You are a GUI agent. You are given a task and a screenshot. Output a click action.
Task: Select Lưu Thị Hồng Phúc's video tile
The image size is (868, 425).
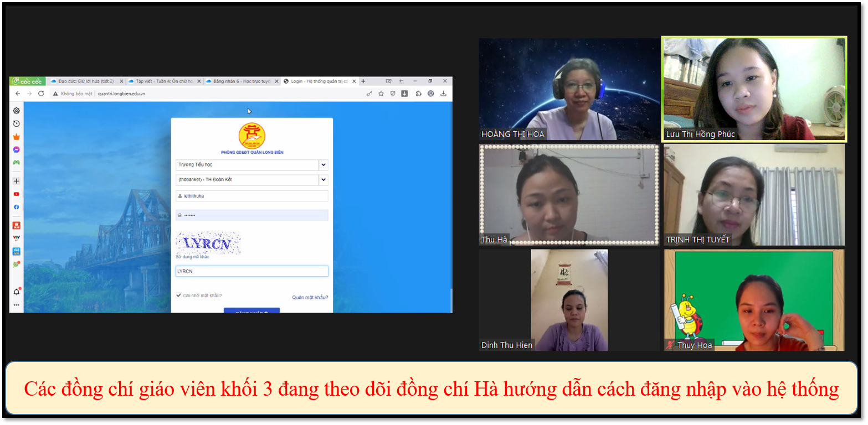click(x=754, y=89)
